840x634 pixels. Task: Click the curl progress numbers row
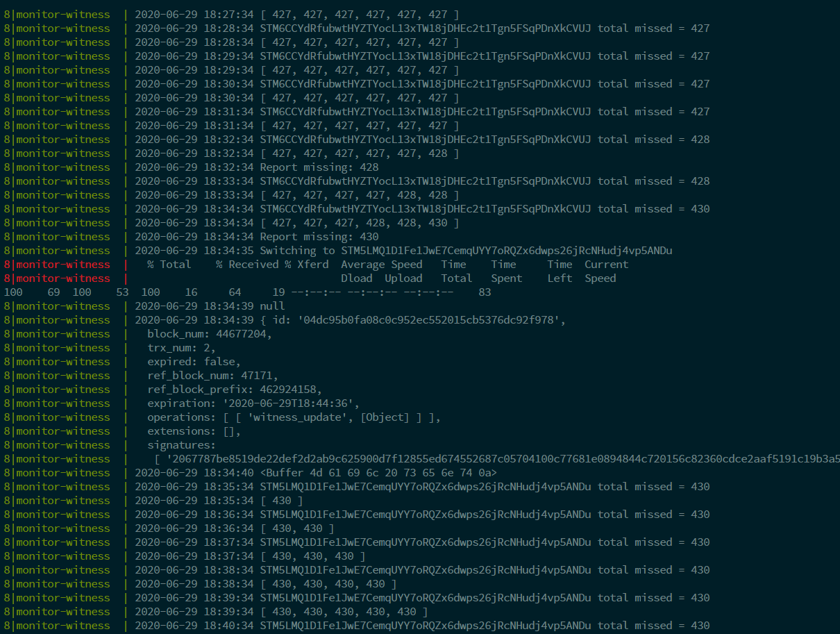point(247,292)
